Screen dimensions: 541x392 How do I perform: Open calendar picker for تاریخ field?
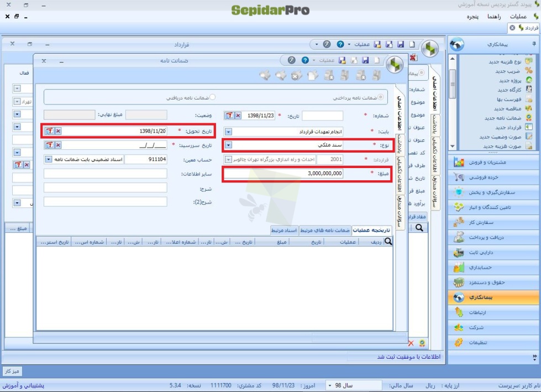coord(229,116)
